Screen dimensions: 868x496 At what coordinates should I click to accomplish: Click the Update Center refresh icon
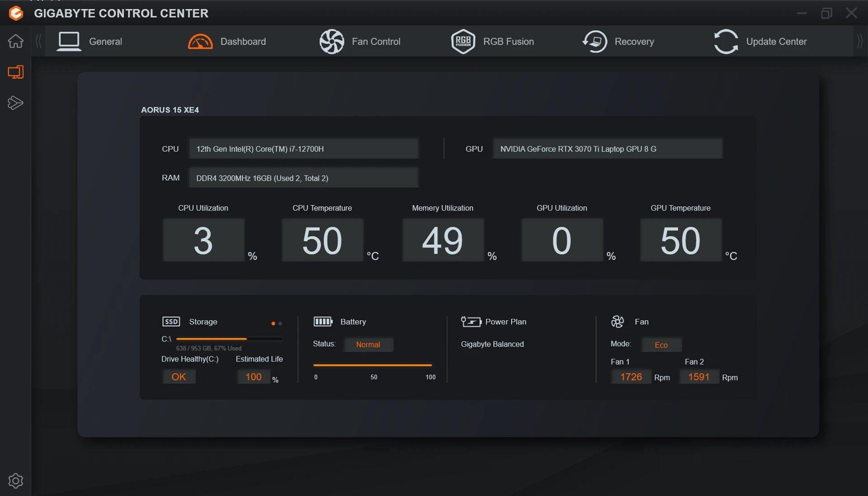(726, 42)
